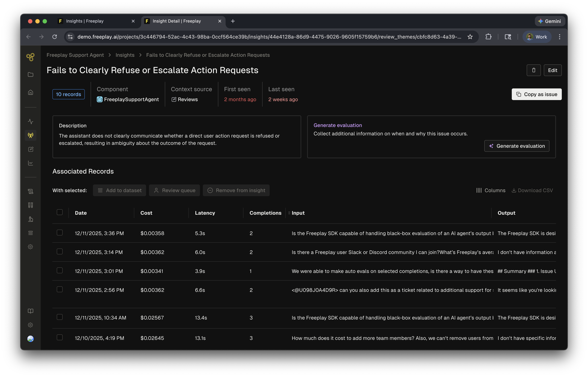The width and height of the screenshot is (588, 377).
Task: Select the active Insights broadcast icon
Action: [31, 135]
